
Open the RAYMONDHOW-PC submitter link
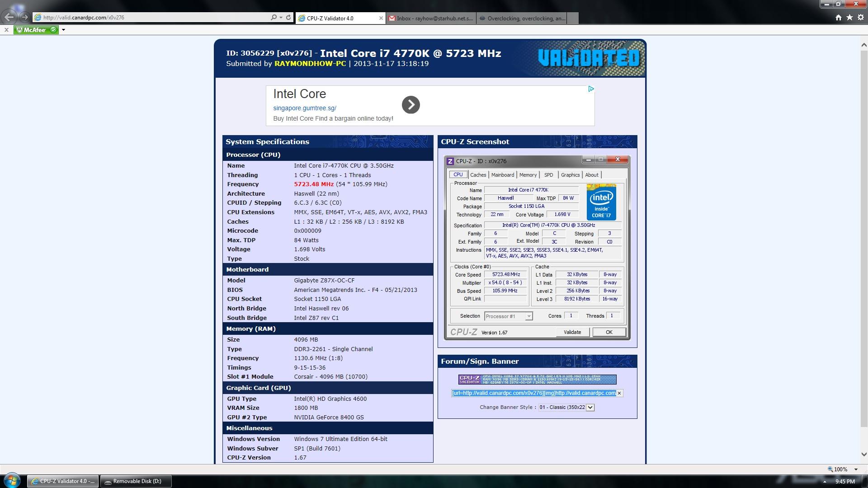[310, 64]
